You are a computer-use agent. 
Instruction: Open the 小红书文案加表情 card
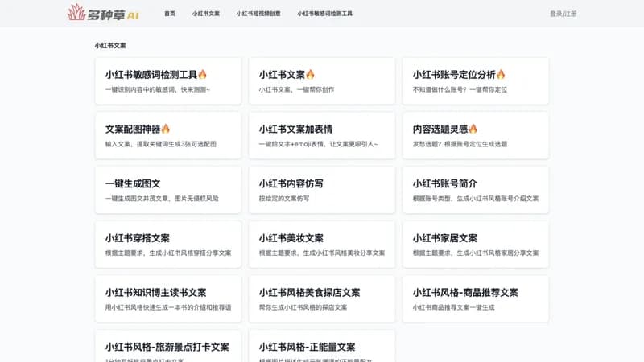point(321,135)
